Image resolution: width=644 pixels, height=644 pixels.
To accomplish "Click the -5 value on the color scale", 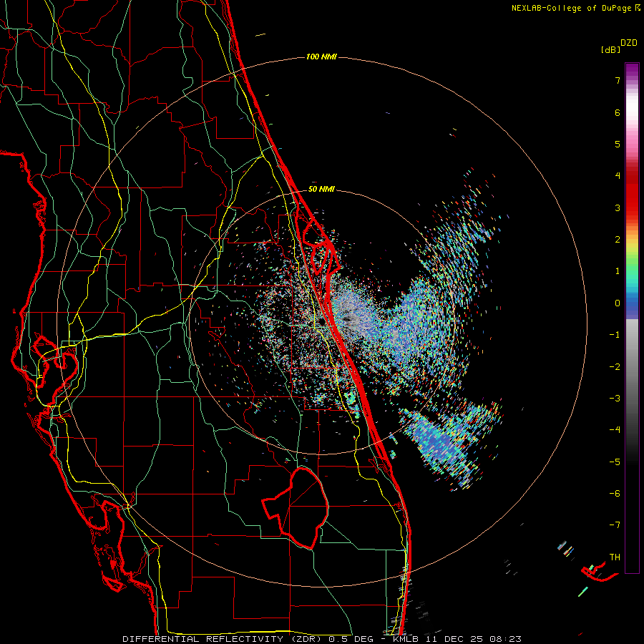I will click(x=615, y=462).
